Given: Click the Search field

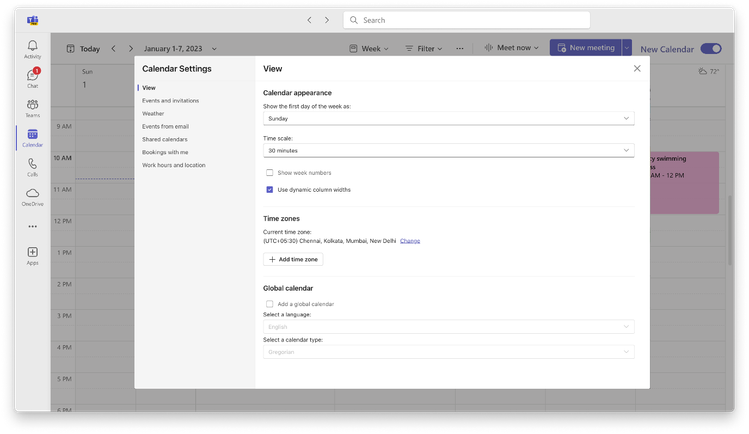Looking at the screenshot, I should [467, 20].
